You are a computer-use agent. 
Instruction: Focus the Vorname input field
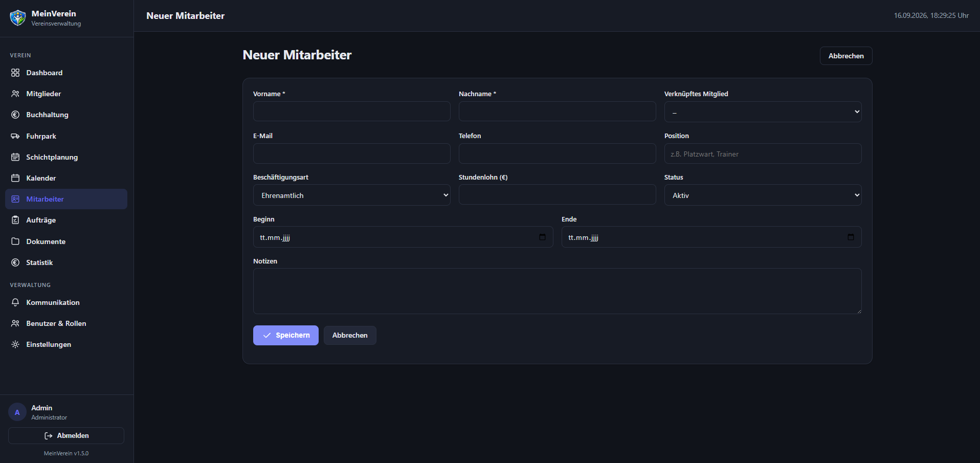coord(351,111)
